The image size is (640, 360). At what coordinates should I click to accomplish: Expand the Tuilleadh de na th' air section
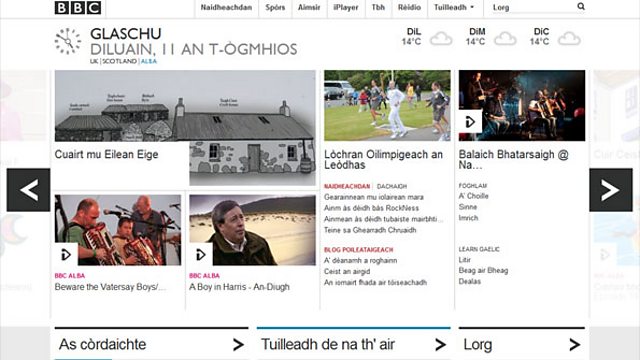pos(353,344)
